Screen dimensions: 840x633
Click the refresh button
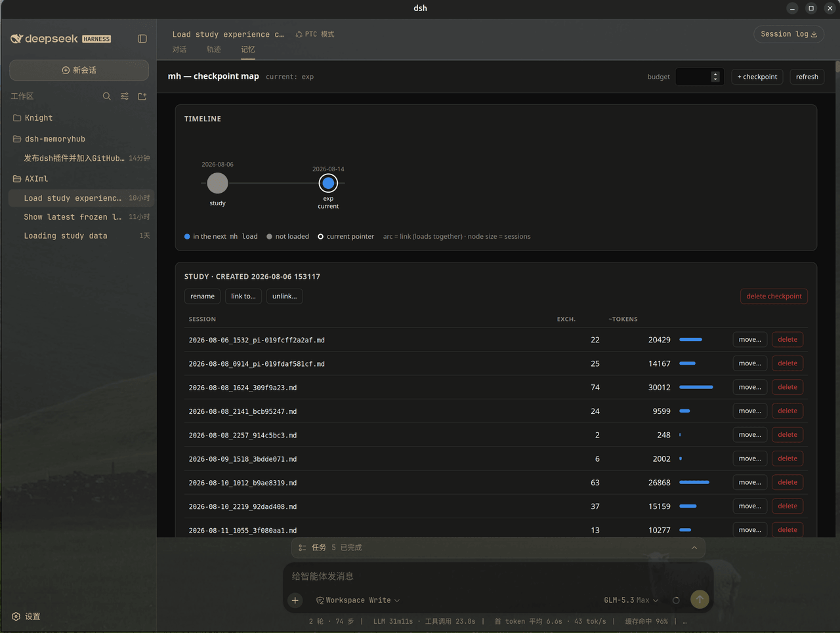point(807,77)
